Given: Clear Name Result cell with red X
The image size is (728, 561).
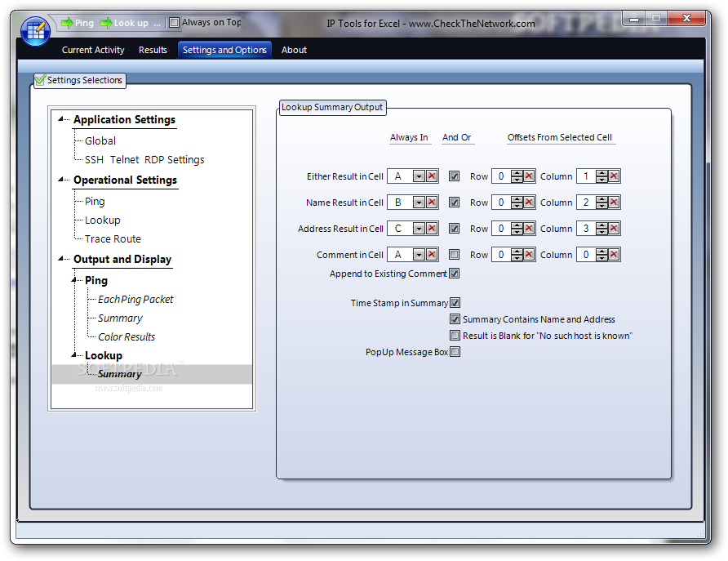Looking at the screenshot, I should [x=432, y=203].
